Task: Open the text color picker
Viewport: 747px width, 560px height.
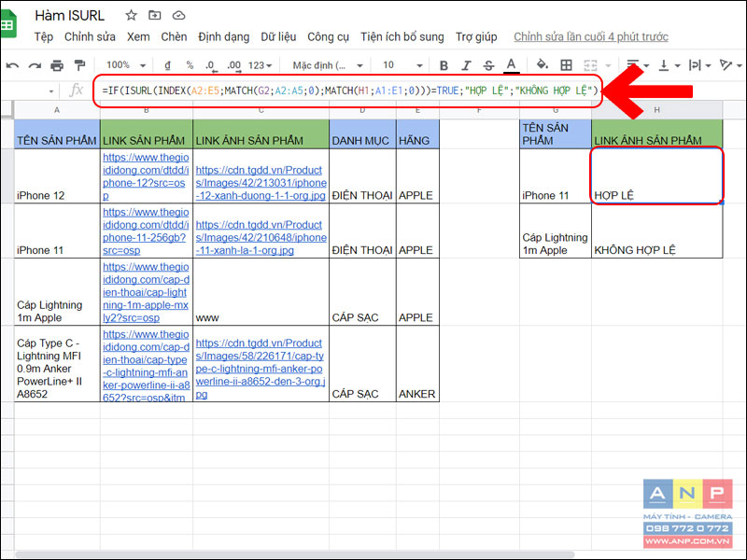Action: [x=511, y=65]
